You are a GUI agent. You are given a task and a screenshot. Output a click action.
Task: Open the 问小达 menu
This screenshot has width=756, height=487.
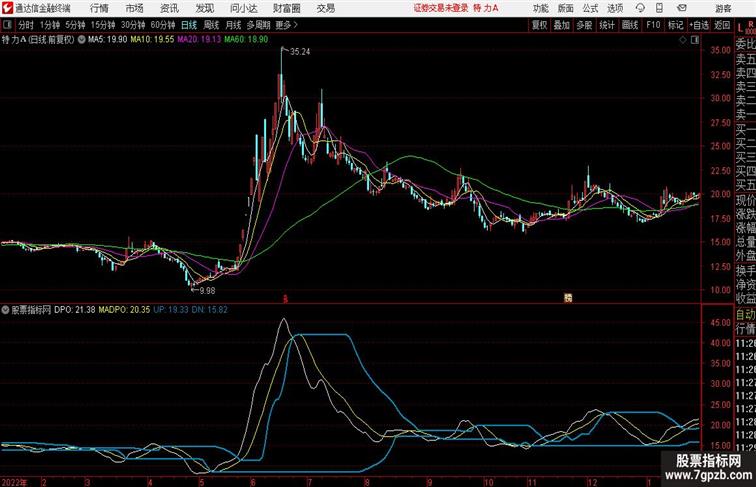click(243, 8)
